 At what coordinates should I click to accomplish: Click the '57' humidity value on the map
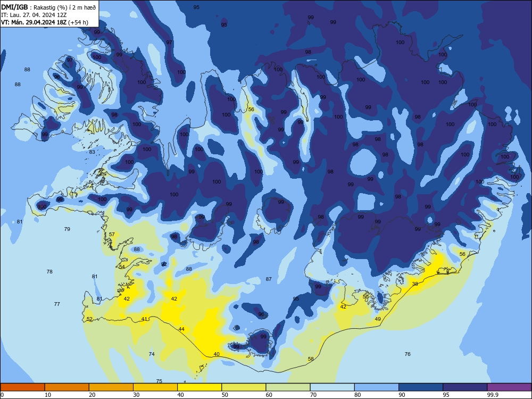click(x=112, y=234)
